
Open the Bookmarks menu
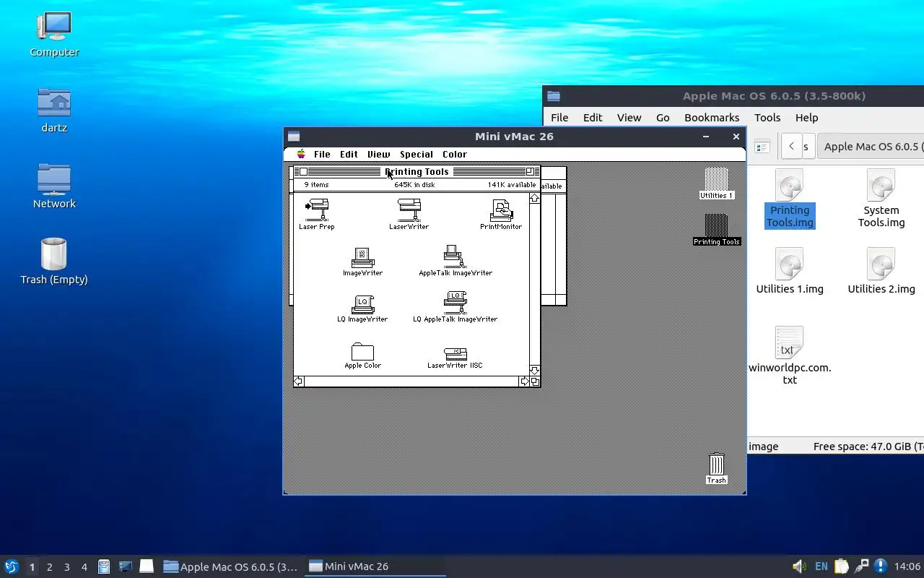[712, 117]
